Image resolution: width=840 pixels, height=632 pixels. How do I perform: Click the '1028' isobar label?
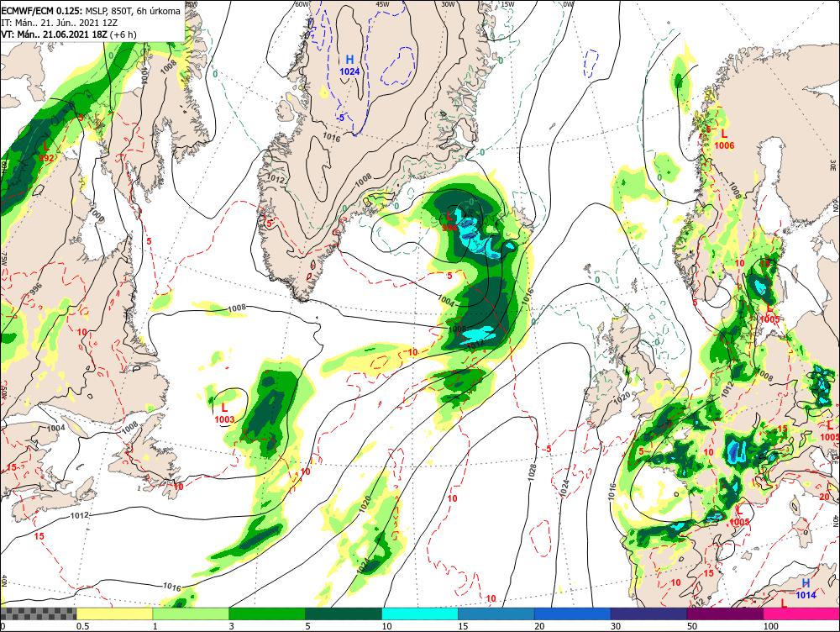coord(532,471)
